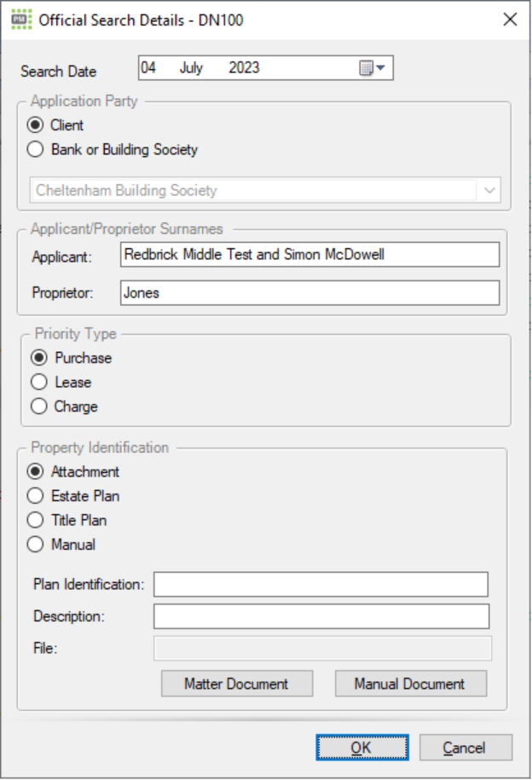Cancel the Official Search dialog
Viewport: 532px width, 780px height.
point(465,748)
